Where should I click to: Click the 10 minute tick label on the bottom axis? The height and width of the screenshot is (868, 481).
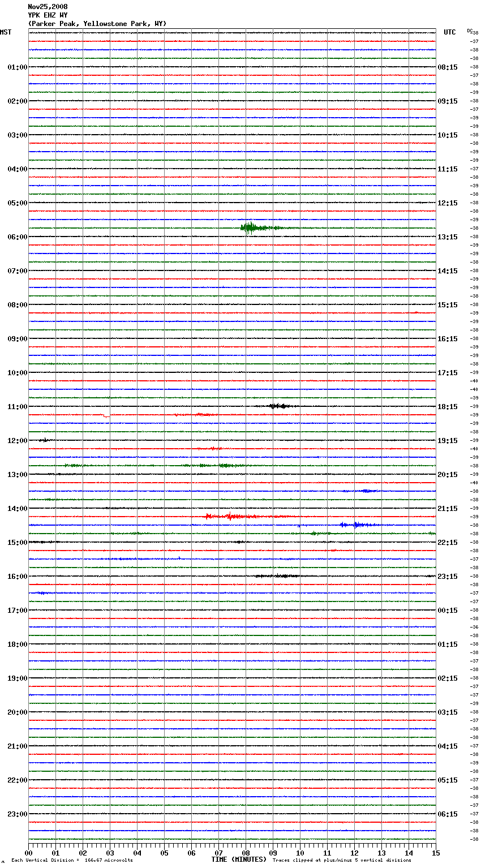coord(300,853)
